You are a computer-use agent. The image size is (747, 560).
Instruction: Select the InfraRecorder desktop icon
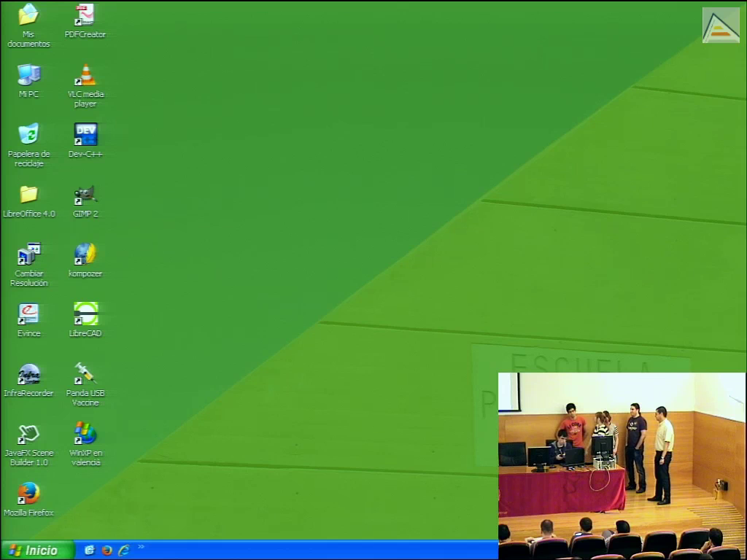(28, 374)
